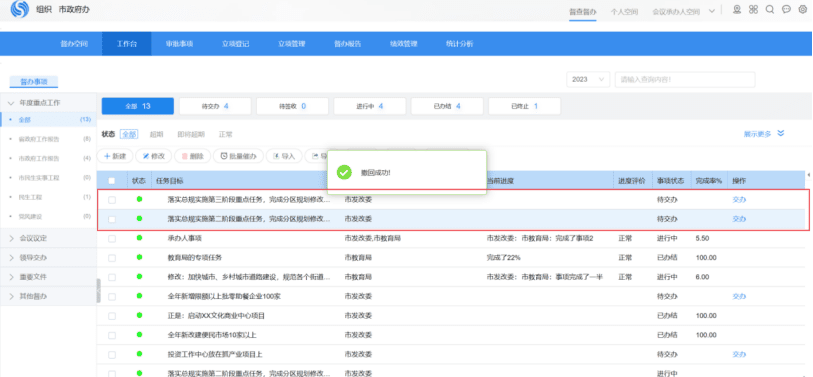Open the 绩效管理 nav tab
The width and height of the screenshot is (813, 377).
403,44
